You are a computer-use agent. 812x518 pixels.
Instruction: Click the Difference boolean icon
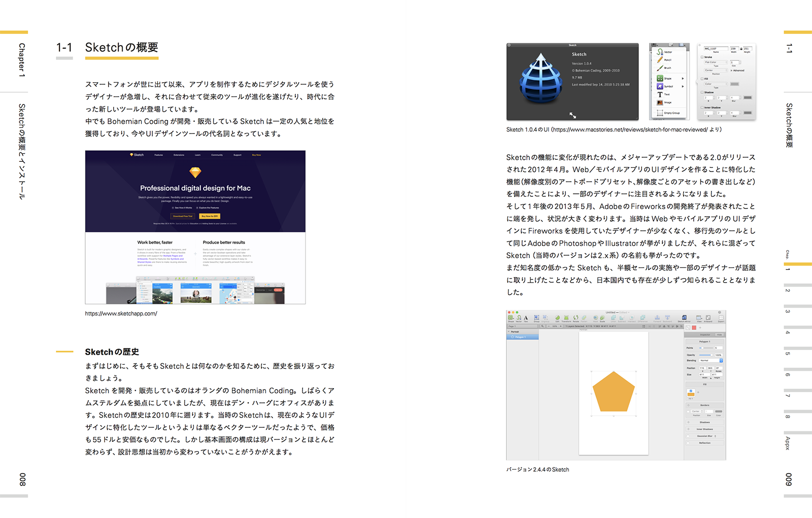point(642,318)
